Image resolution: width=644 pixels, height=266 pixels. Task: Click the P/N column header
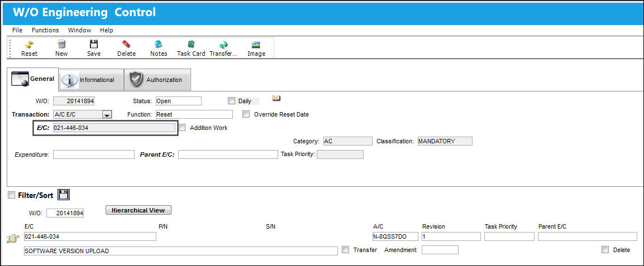163,226
